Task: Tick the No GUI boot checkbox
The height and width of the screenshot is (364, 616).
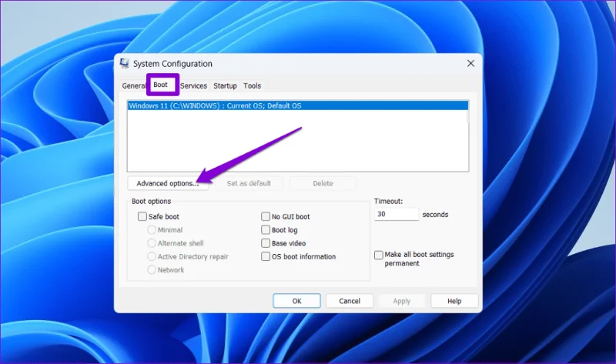Action: pyautogui.click(x=266, y=216)
